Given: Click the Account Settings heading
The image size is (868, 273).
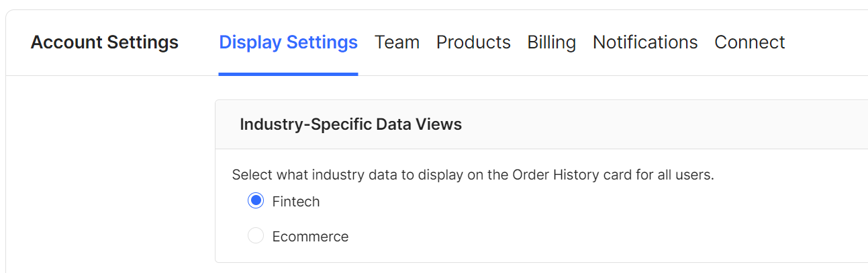Looking at the screenshot, I should pyautogui.click(x=105, y=42).
